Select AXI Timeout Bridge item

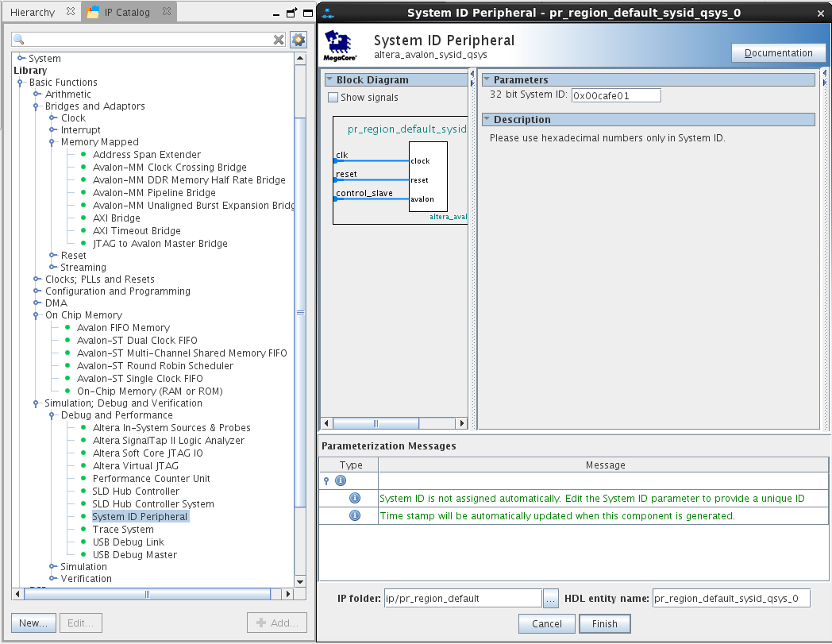click(137, 231)
